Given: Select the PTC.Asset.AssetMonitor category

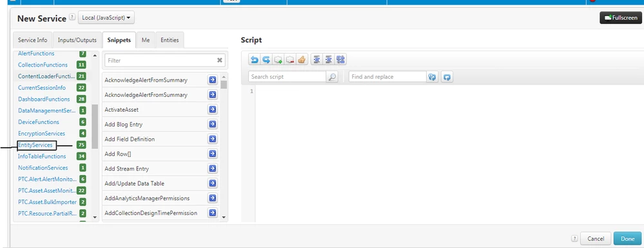Looking at the screenshot, I should 47,191.
